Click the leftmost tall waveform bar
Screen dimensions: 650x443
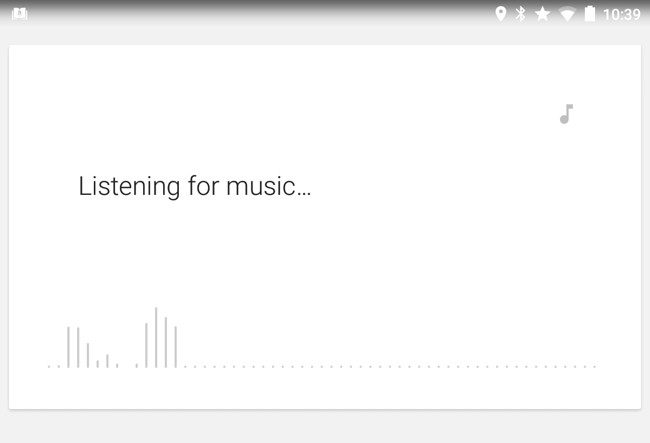(x=68, y=347)
